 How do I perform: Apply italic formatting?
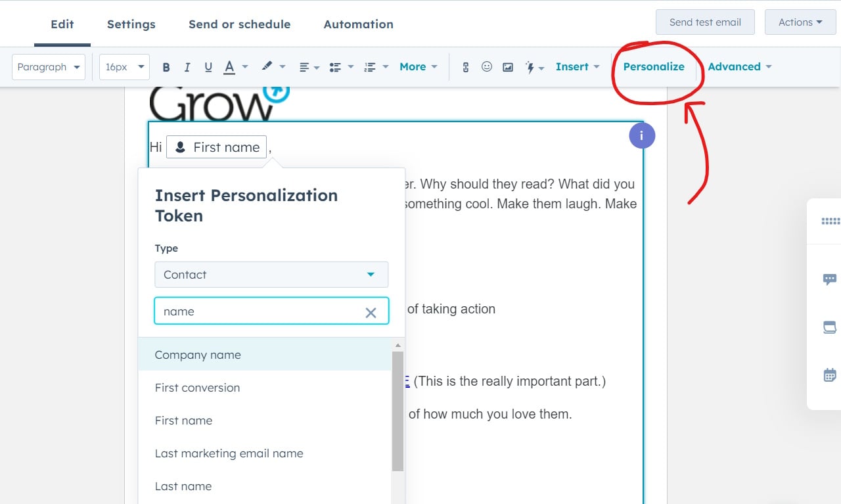click(x=187, y=67)
